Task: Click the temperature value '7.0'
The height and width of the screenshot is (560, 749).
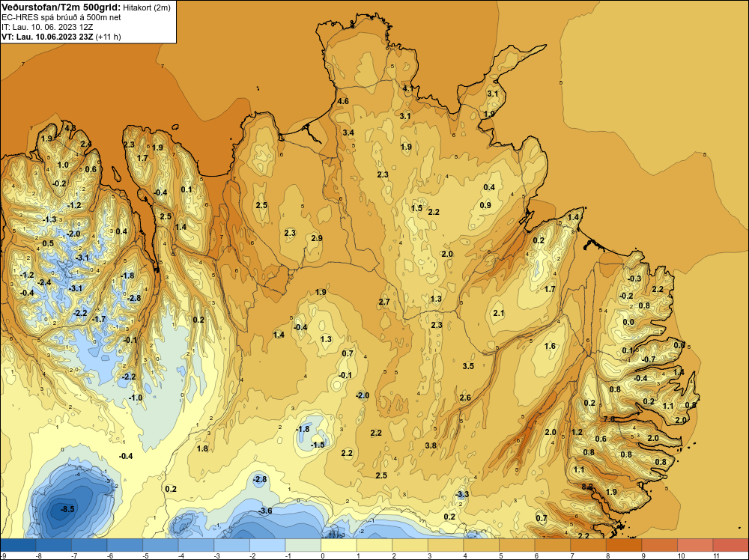Action: [x=609, y=419]
